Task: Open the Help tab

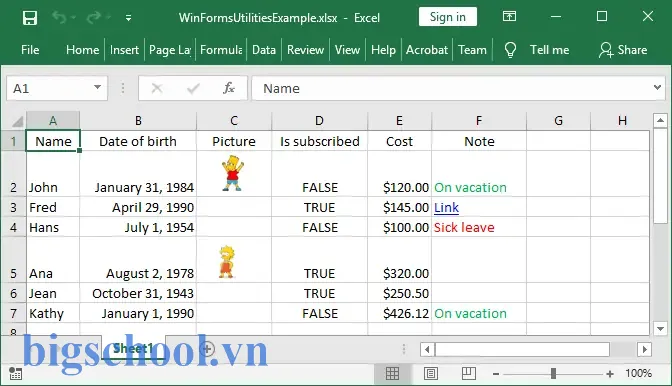Action: coord(383,50)
